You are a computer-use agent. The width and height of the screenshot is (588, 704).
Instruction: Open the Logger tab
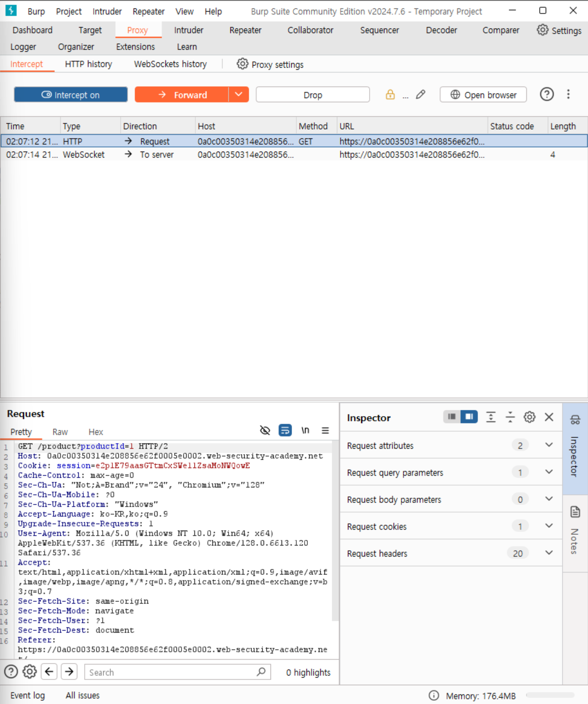tap(23, 47)
